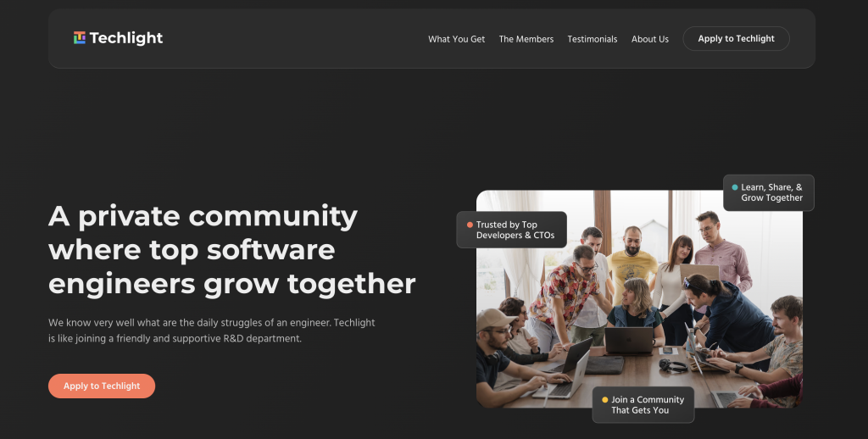The width and height of the screenshot is (868, 439).
Task: Click the A private community headline
Action: 232,250
